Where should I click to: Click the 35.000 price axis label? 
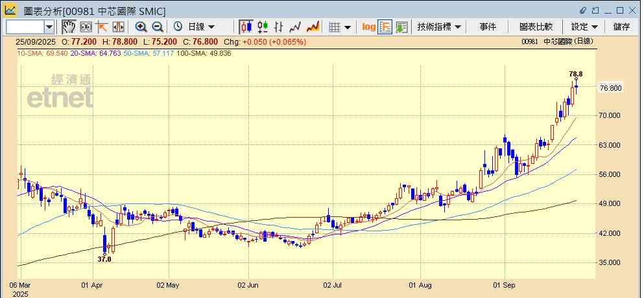coord(610,263)
